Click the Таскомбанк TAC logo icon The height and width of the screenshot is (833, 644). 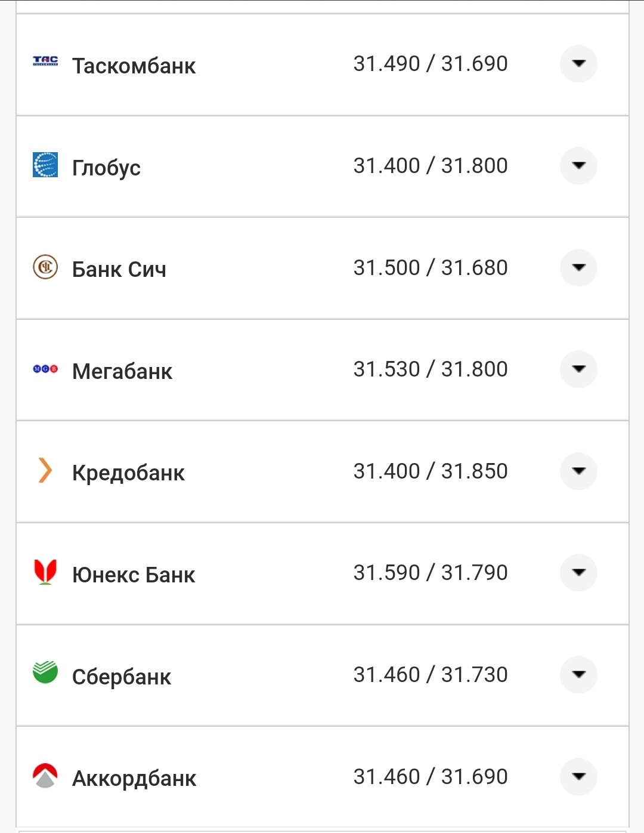pyautogui.click(x=45, y=61)
